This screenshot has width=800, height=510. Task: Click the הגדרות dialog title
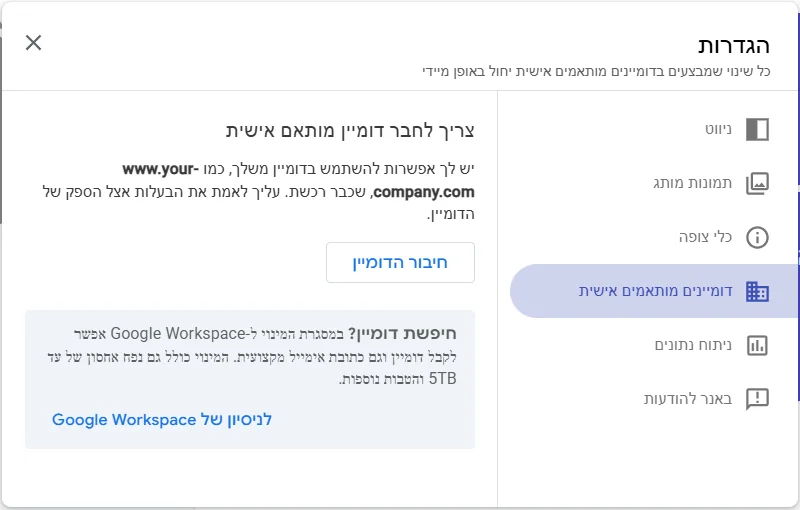734,45
